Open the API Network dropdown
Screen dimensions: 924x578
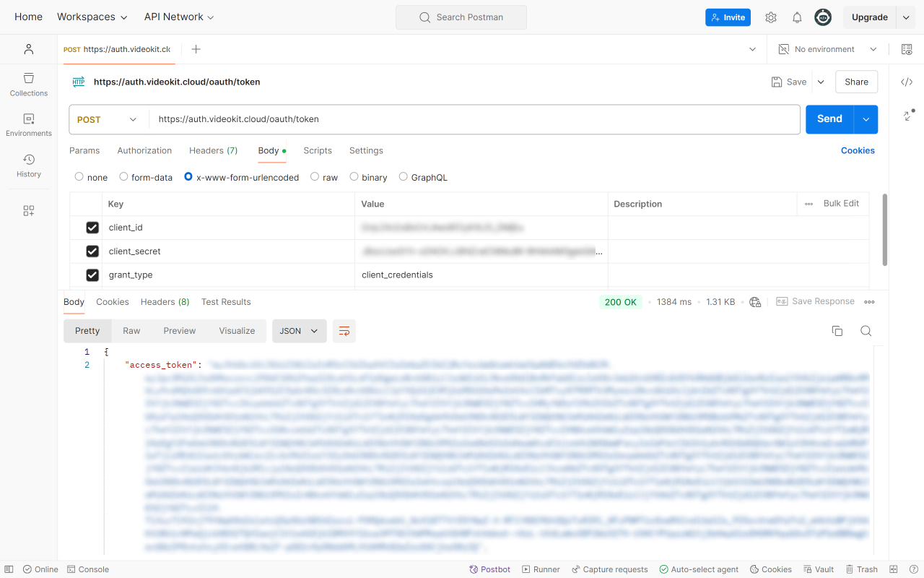179,17
